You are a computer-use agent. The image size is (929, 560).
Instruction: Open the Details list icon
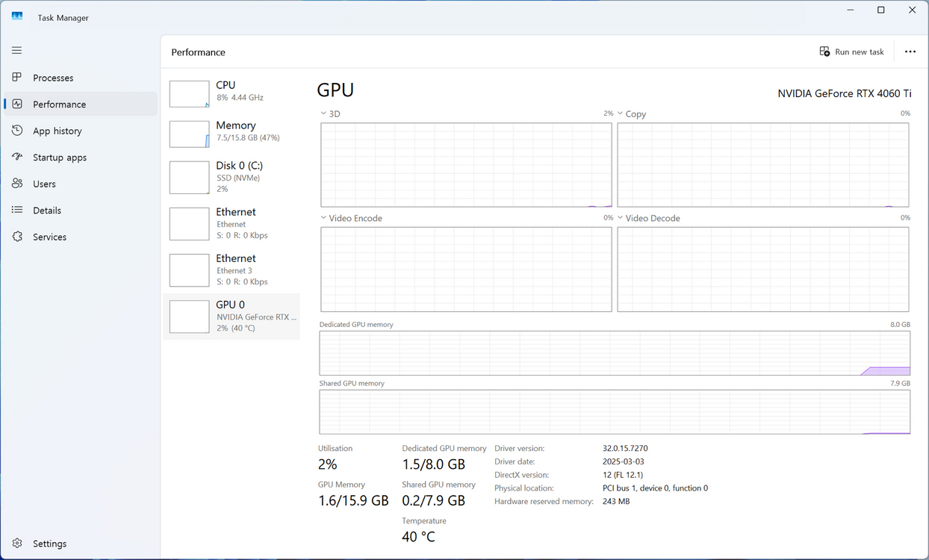[x=17, y=211]
